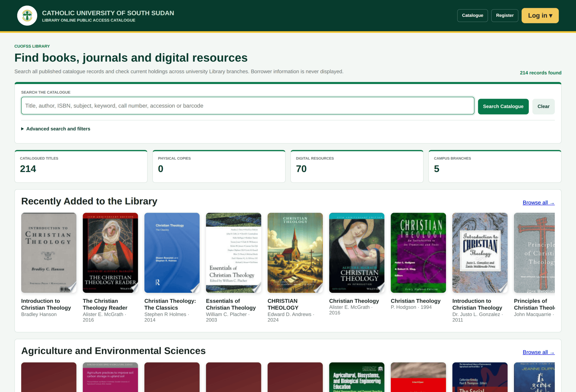Viewport: 576px width, 392px height.
Task: Click the uppercase 'CHRISTIAN THEOLOGY' title
Action: click(x=283, y=304)
